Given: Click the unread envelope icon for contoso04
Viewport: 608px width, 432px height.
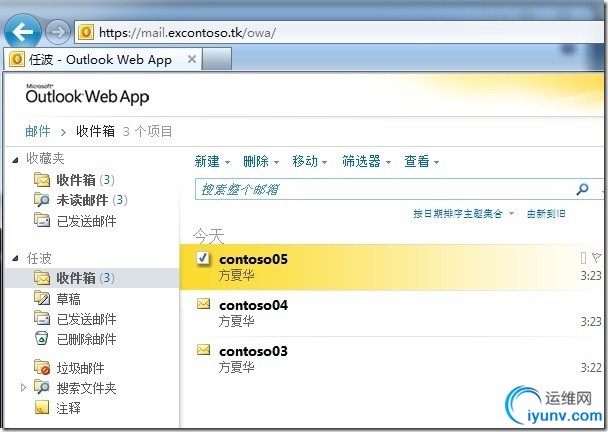Looking at the screenshot, I should coord(203,303).
